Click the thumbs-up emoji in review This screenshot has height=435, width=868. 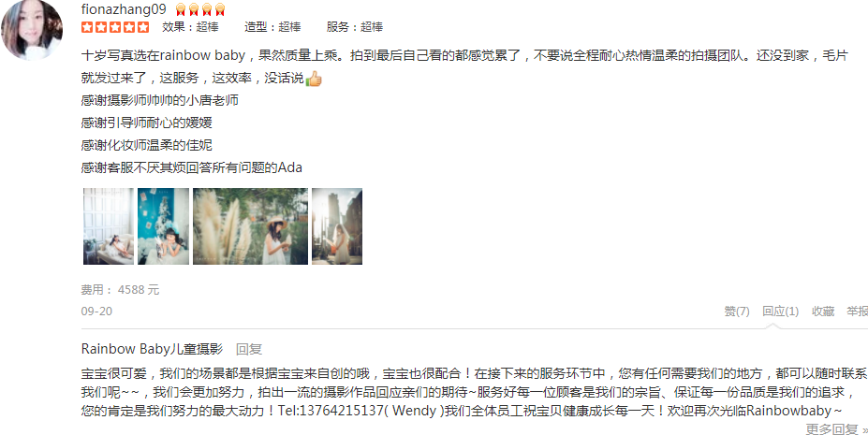(314, 79)
